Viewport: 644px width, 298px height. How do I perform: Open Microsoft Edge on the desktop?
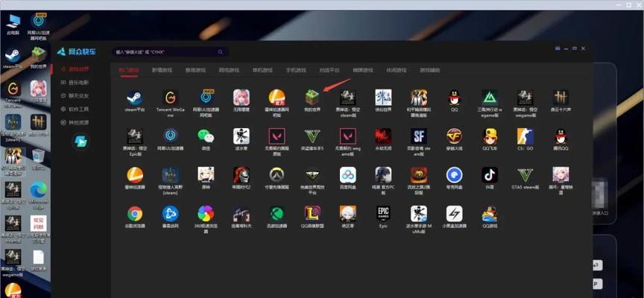pyautogui.click(x=39, y=195)
